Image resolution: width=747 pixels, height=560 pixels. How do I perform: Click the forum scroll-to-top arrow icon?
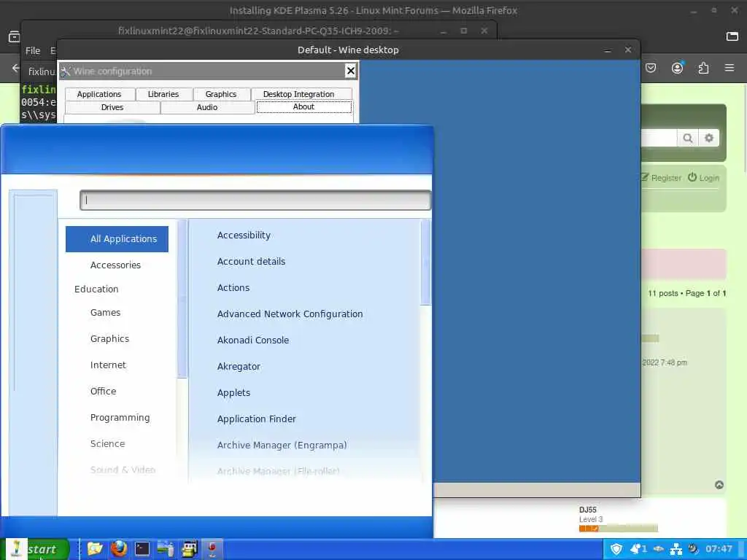(x=719, y=485)
